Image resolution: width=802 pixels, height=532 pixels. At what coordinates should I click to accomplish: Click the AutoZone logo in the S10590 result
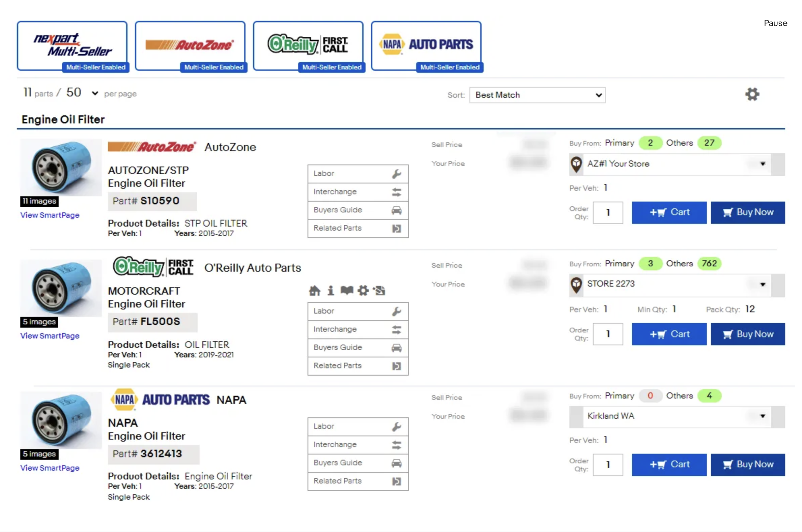point(152,147)
